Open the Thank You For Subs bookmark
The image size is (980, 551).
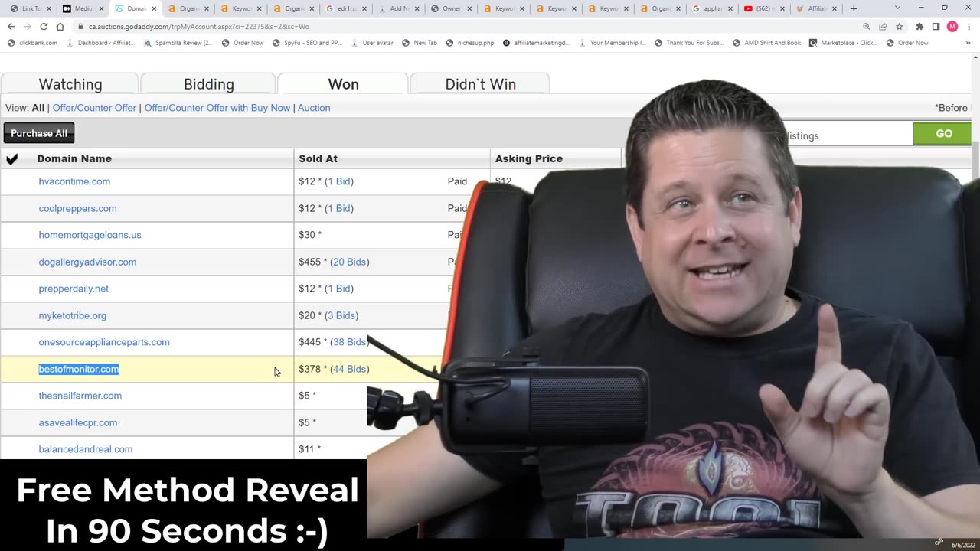[690, 43]
